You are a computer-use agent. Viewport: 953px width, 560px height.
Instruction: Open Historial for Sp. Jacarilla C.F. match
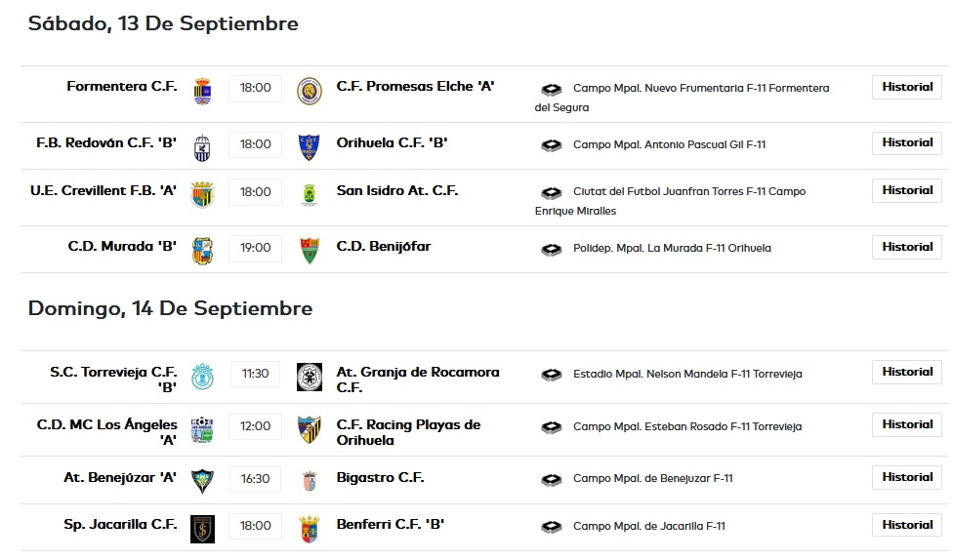point(907,525)
